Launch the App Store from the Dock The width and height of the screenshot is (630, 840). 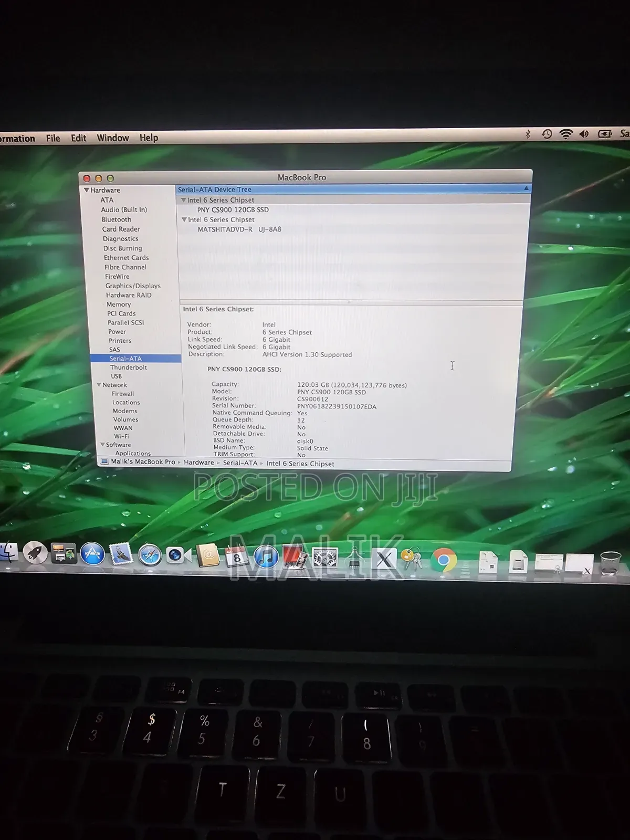pos(92,554)
